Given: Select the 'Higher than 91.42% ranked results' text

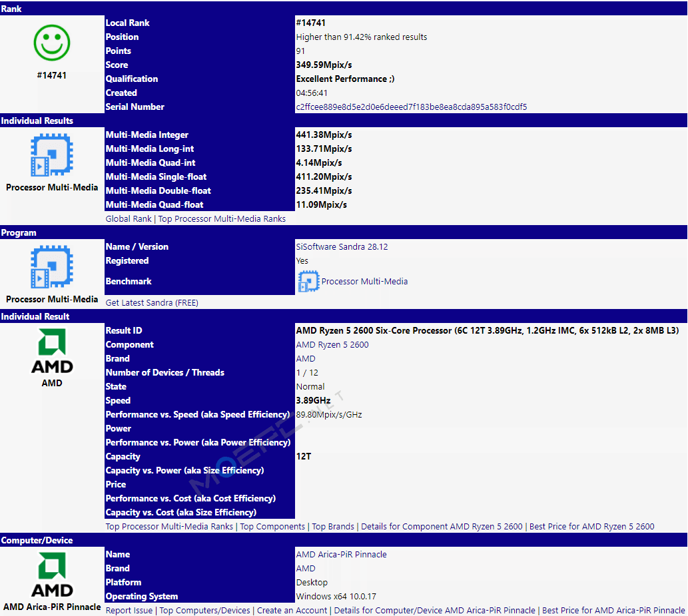Looking at the screenshot, I should (x=361, y=37).
